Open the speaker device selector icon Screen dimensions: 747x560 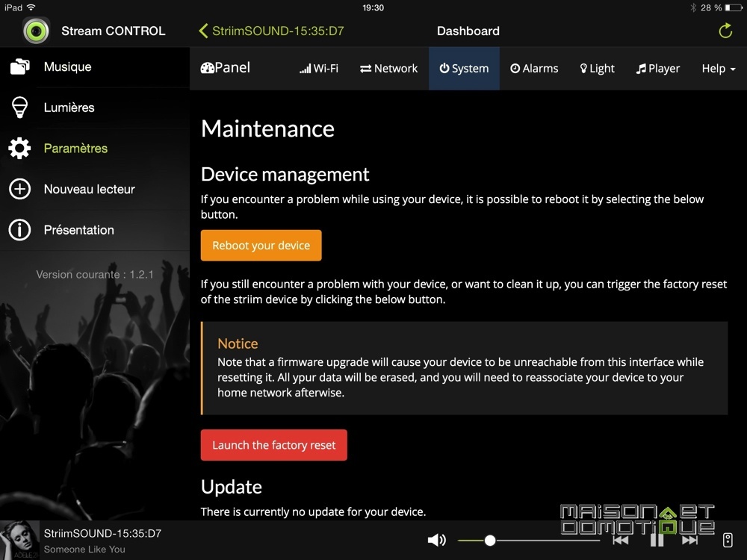tap(728, 540)
